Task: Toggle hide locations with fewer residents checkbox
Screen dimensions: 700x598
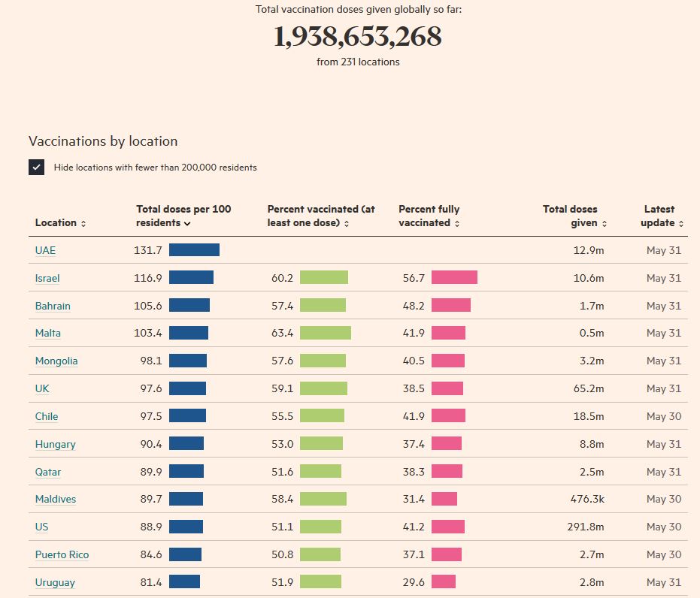Action: 37,168
